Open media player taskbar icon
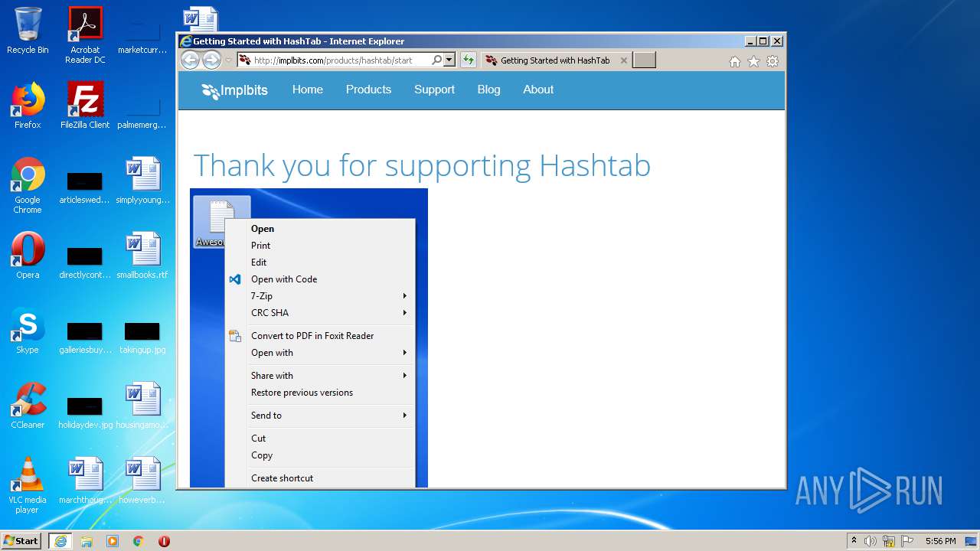Screen dimensions: 980x551 [x=113, y=541]
